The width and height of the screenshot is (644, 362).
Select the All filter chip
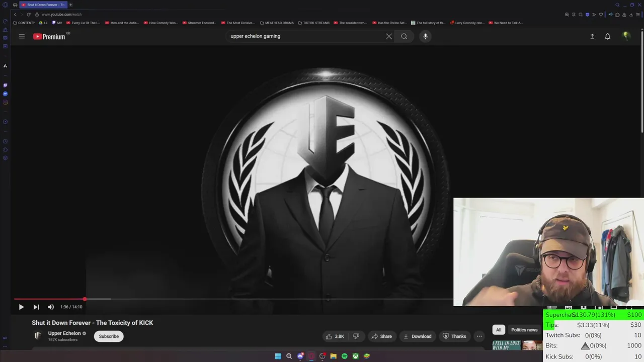(x=499, y=330)
